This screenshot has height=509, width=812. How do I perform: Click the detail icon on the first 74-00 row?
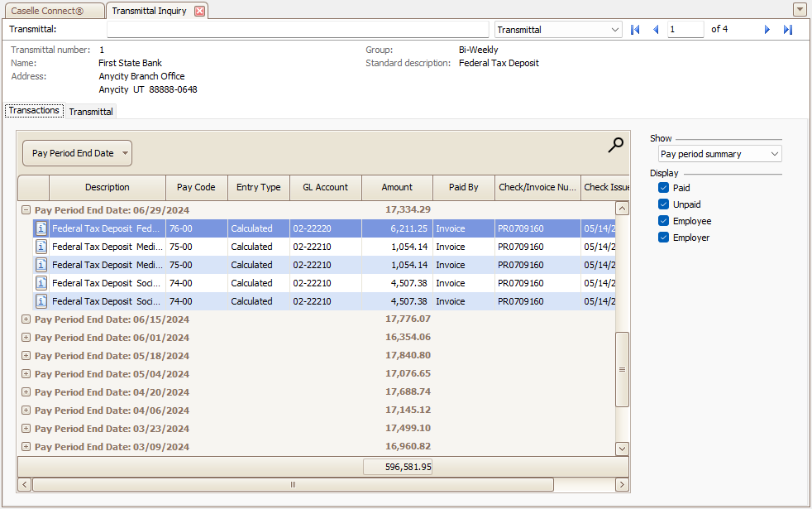[x=41, y=283]
